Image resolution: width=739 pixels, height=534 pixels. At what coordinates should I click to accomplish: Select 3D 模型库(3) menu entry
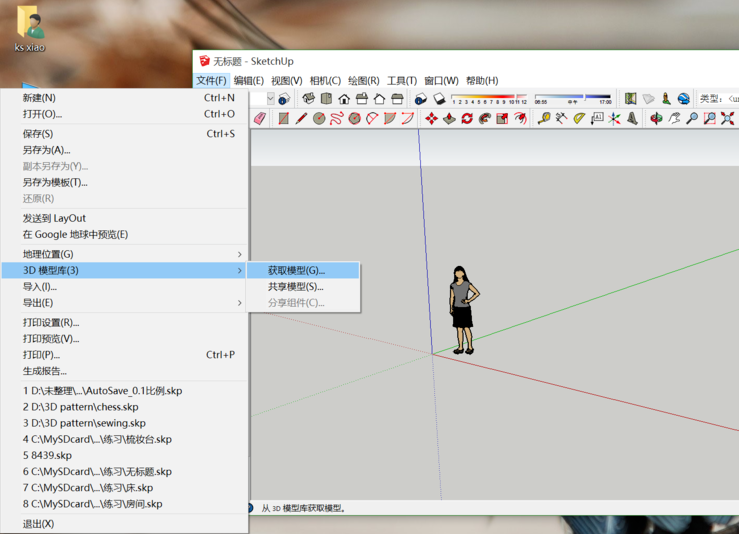pyautogui.click(x=124, y=271)
